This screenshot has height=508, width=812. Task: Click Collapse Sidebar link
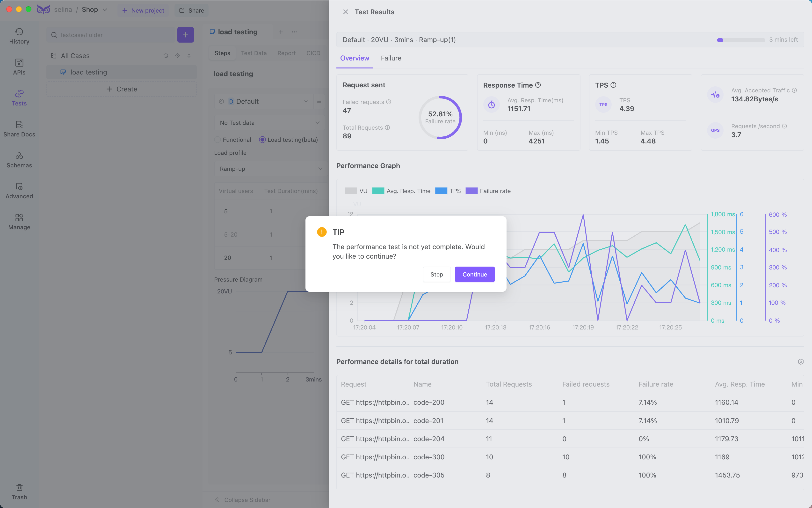click(x=247, y=500)
